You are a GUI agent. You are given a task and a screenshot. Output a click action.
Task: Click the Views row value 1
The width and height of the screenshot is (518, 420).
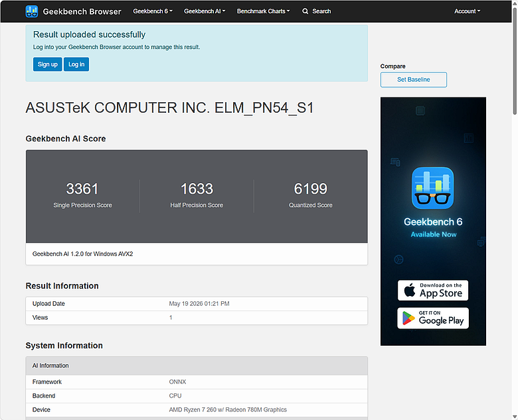(171, 318)
